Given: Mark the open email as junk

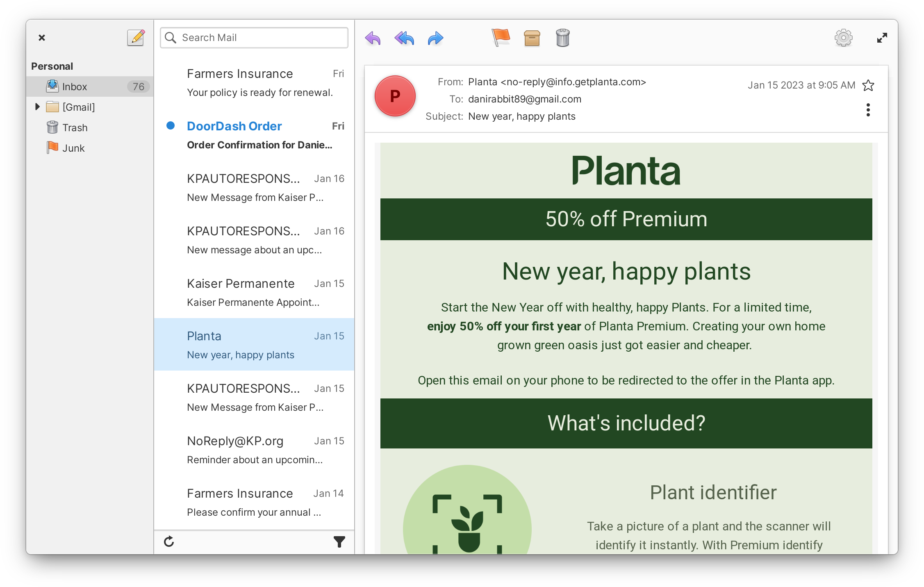Looking at the screenshot, I should coord(501,38).
